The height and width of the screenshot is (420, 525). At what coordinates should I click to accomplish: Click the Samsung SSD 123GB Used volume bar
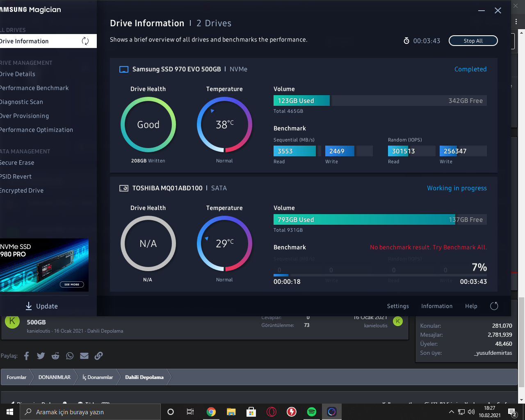click(301, 100)
